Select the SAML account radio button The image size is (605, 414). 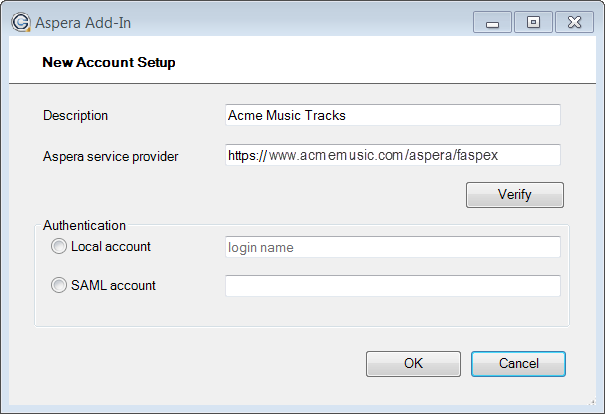[59, 285]
